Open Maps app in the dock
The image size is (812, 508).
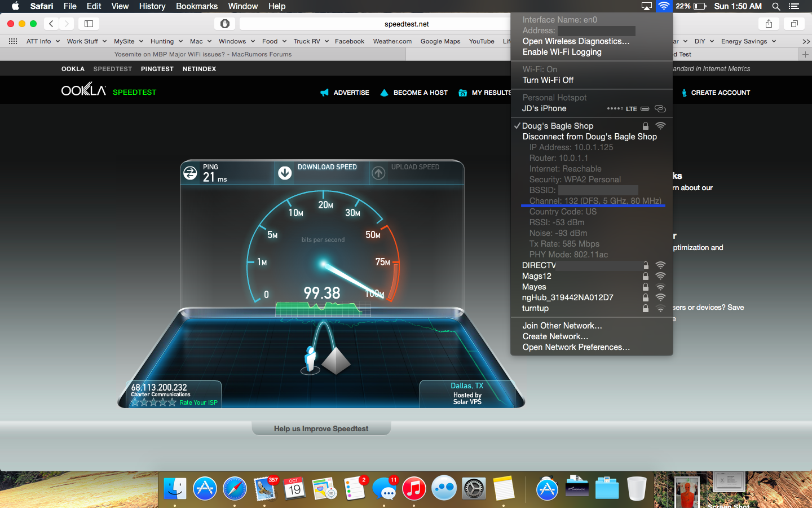[x=324, y=488]
